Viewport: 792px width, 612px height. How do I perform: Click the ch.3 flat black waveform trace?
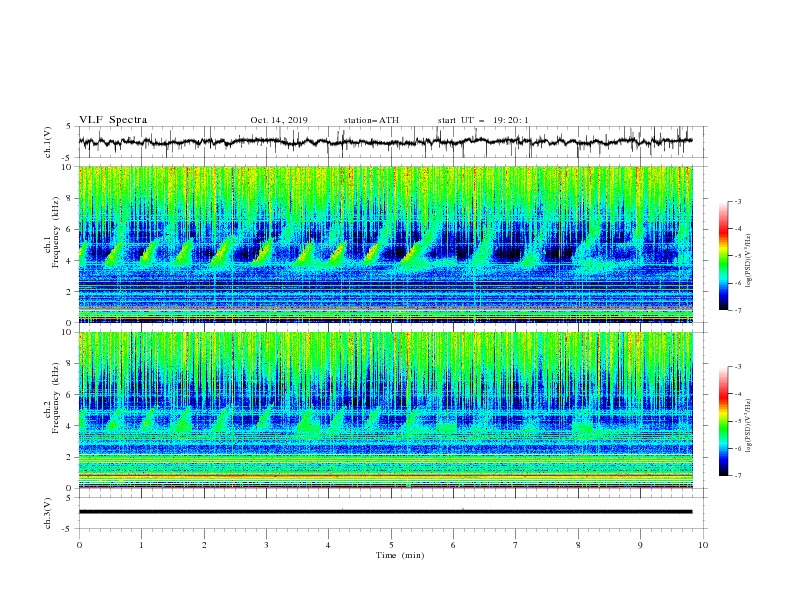(x=385, y=512)
